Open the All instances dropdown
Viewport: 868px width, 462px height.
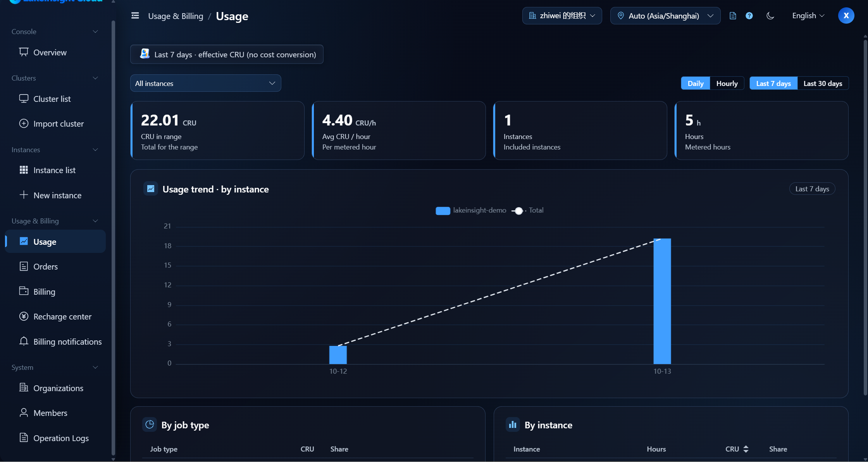205,83
